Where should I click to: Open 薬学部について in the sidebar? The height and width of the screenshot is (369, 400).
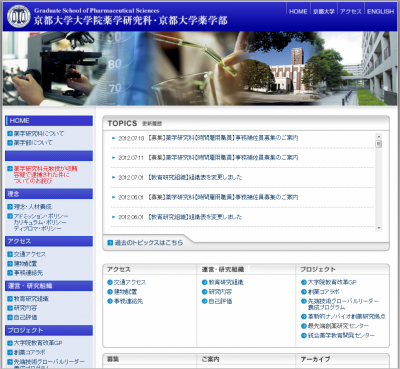coord(33,143)
